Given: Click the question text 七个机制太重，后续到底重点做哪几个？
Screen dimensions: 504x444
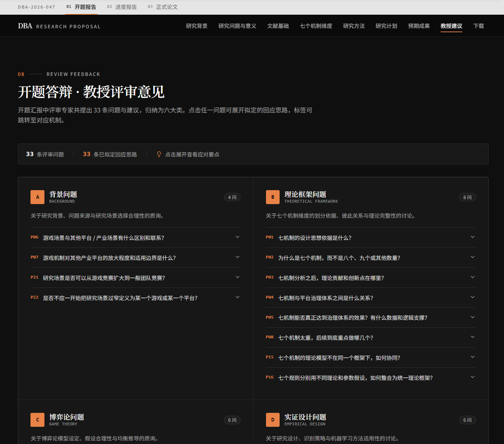Looking at the screenshot, I should (326, 338).
